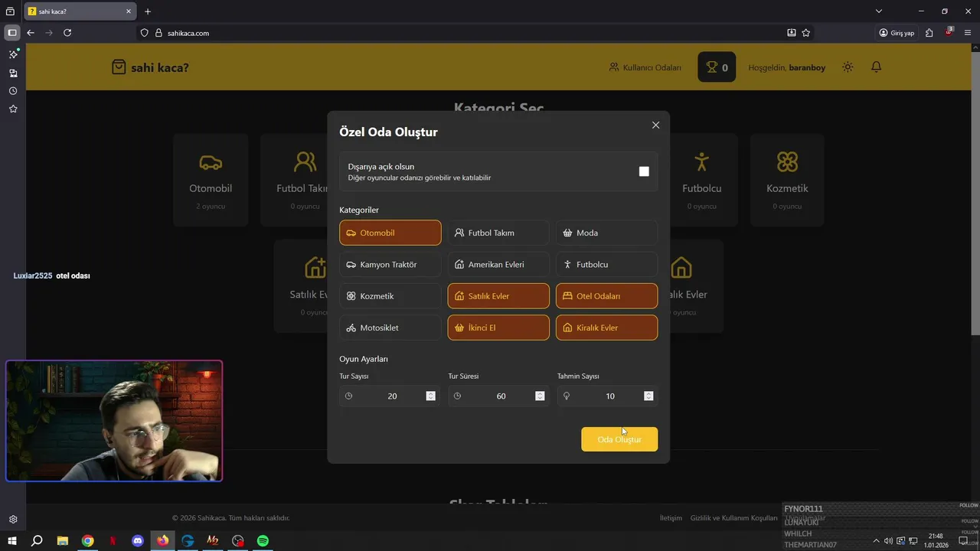Open Kullanıcı Odaları page
The height and width of the screenshot is (551, 980).
pyautogui.click(x=645, y=67)
